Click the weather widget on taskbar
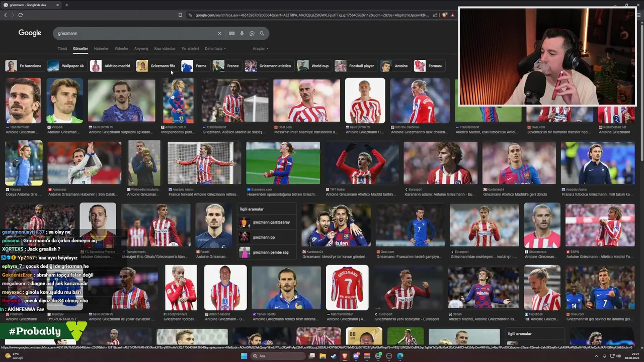The height and width of the screenshot is (362, 644). tap(13, 356)
